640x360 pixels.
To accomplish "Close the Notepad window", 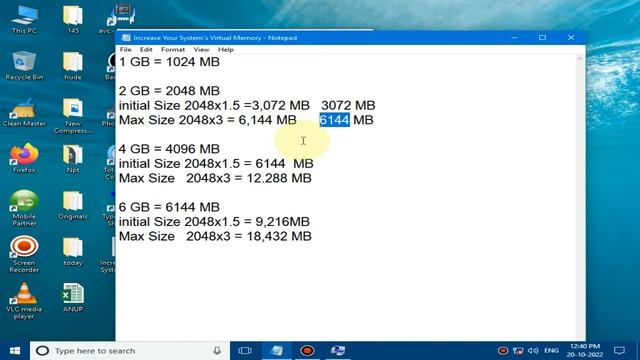I will [571, 38].
